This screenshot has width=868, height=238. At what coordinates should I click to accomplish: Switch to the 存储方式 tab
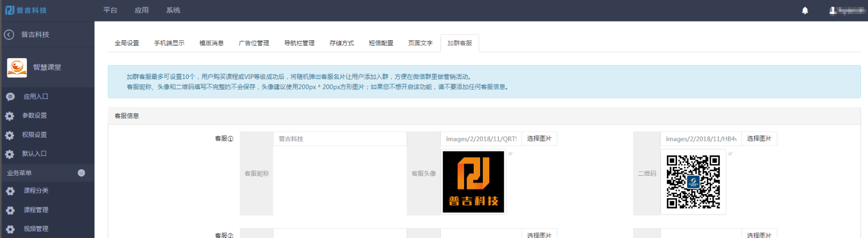pos(342,43)
